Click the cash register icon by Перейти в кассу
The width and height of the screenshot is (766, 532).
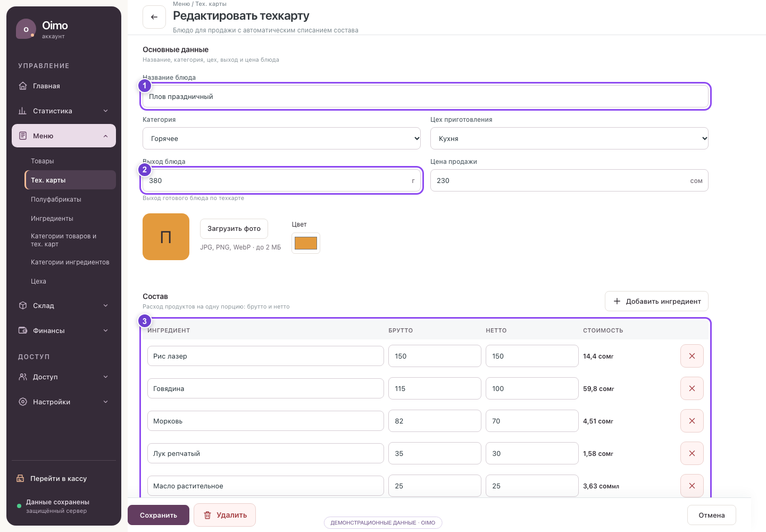pyautogui.click(x=20, y=478)
